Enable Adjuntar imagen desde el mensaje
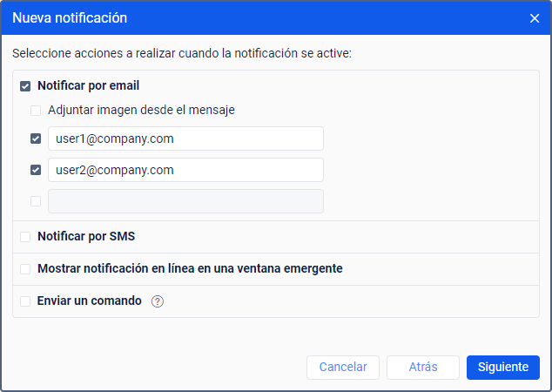Image resolution: width=552 pixels, height=392 pixels. tap(36, 111)
